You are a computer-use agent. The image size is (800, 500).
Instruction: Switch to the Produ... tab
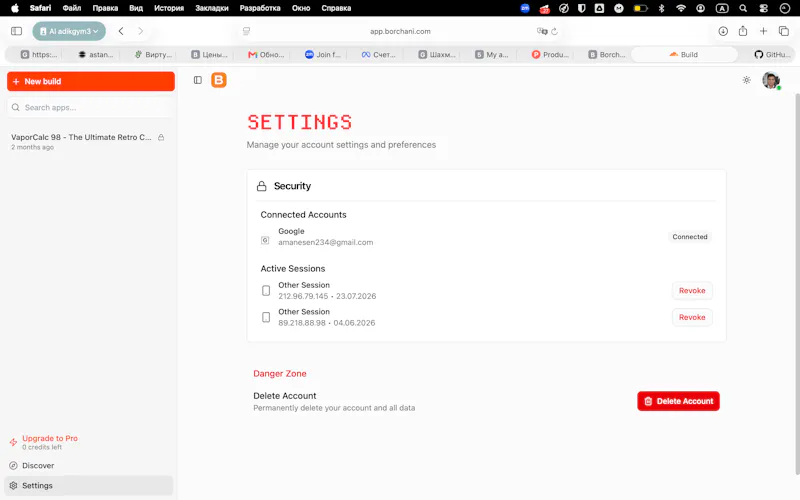pyautogui.click(x=551, y=55)
